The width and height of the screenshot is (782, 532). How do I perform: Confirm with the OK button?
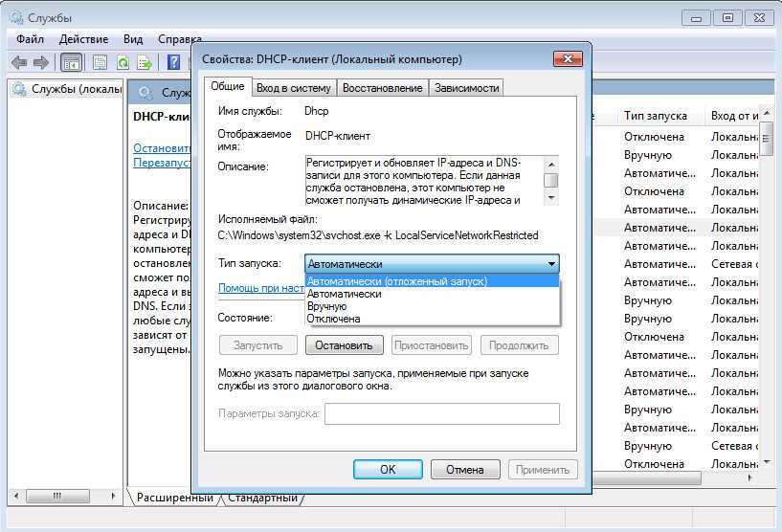coord(388,470)
